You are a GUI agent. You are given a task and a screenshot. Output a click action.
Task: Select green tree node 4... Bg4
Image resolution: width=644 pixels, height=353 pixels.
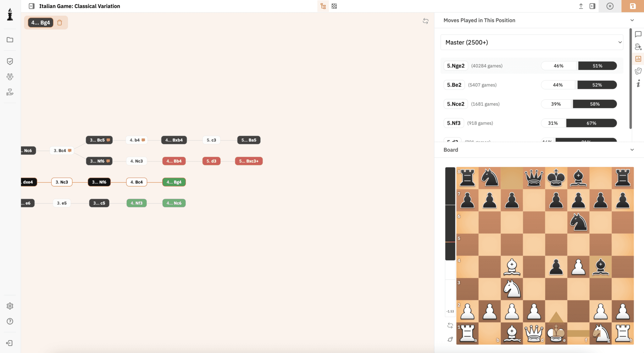(x=174, y=182)
